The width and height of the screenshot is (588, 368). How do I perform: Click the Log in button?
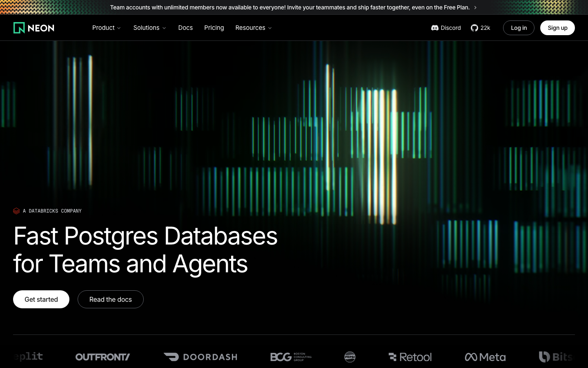click(x=519, y=28)
